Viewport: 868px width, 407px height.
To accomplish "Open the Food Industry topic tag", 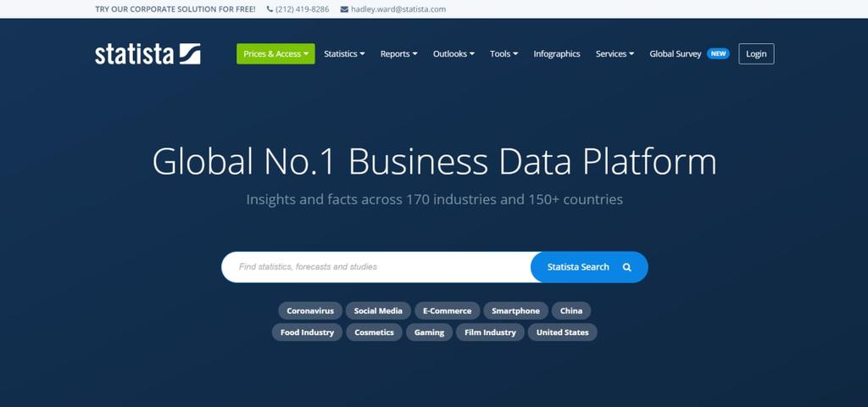I will pos(307,332).
